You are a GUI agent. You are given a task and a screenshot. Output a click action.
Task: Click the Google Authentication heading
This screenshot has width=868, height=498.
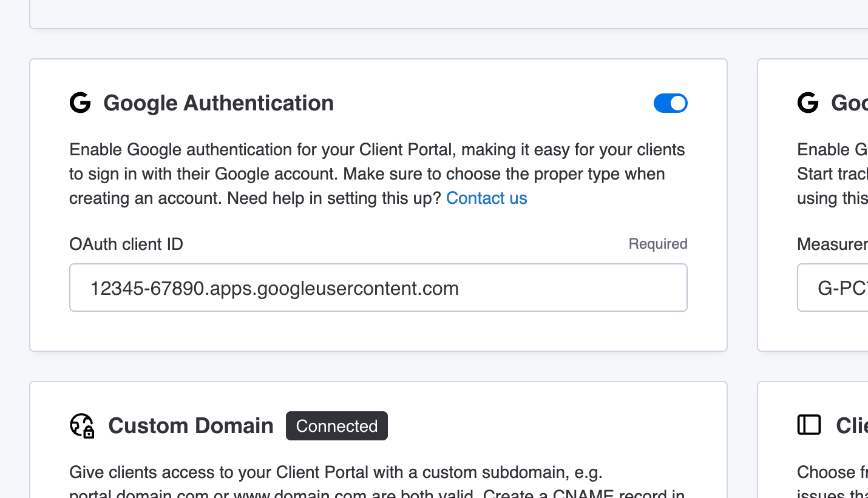[219, 103]
